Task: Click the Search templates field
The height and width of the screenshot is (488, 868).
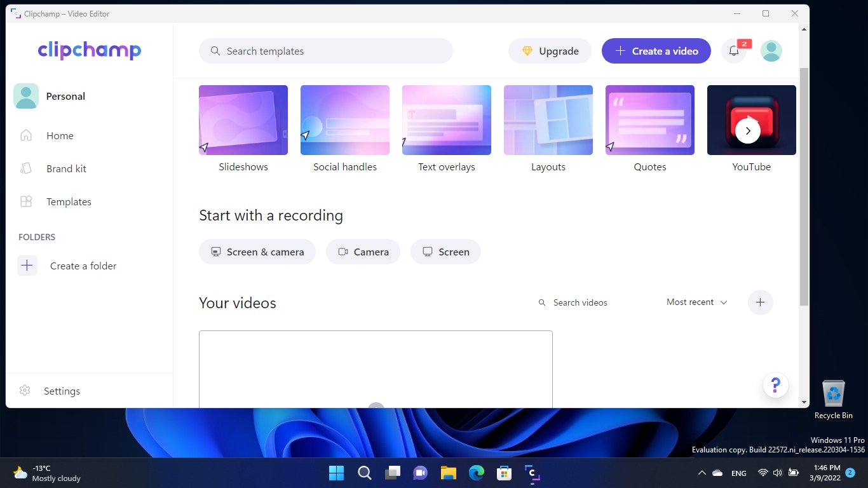Action: (x=326, y=51)
